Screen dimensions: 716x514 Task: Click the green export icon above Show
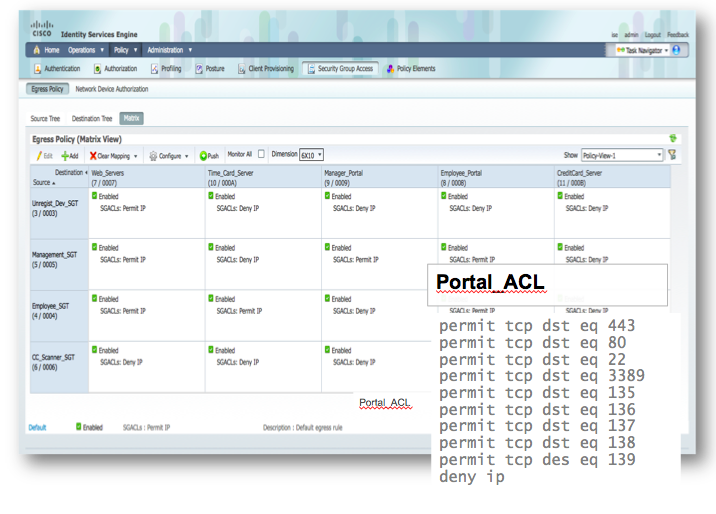tap(672, 138)
